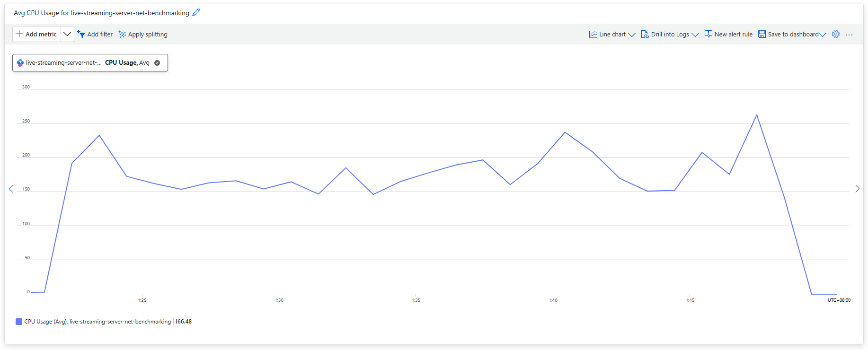This screenshot has height=350, width=868.
Task: Click the 250 y-axis label
Action: [x=26, y=121]
